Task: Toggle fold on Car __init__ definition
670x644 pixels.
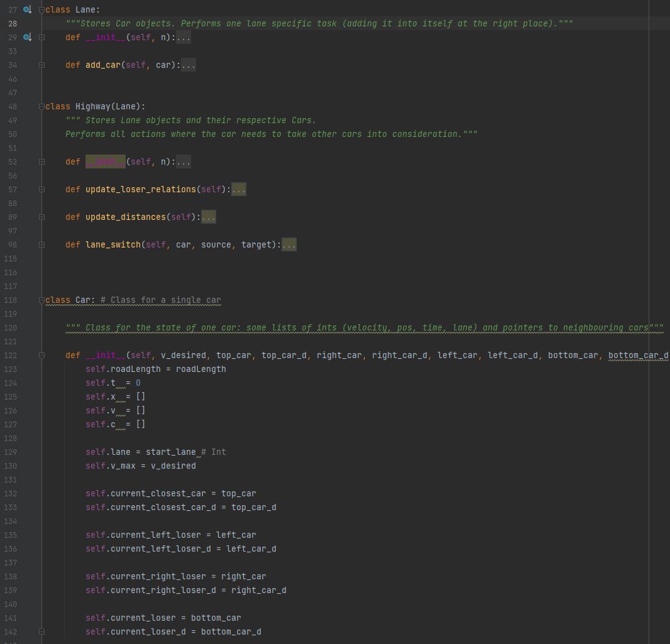Action: [x=41, y=355]
